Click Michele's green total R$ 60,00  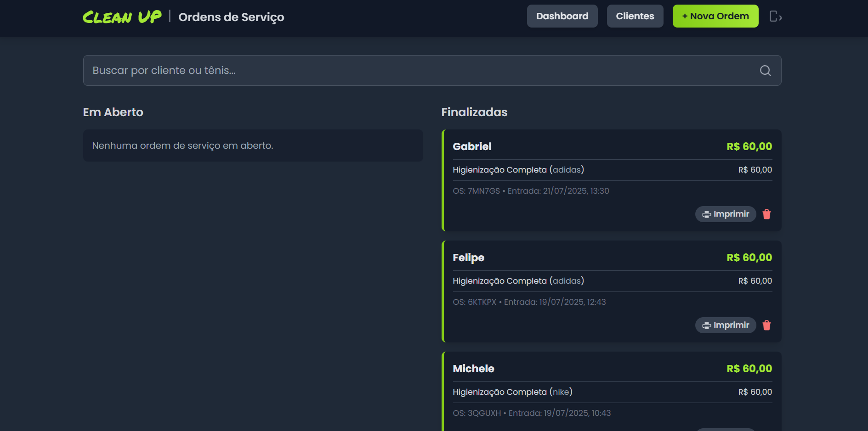click(749, 369)
